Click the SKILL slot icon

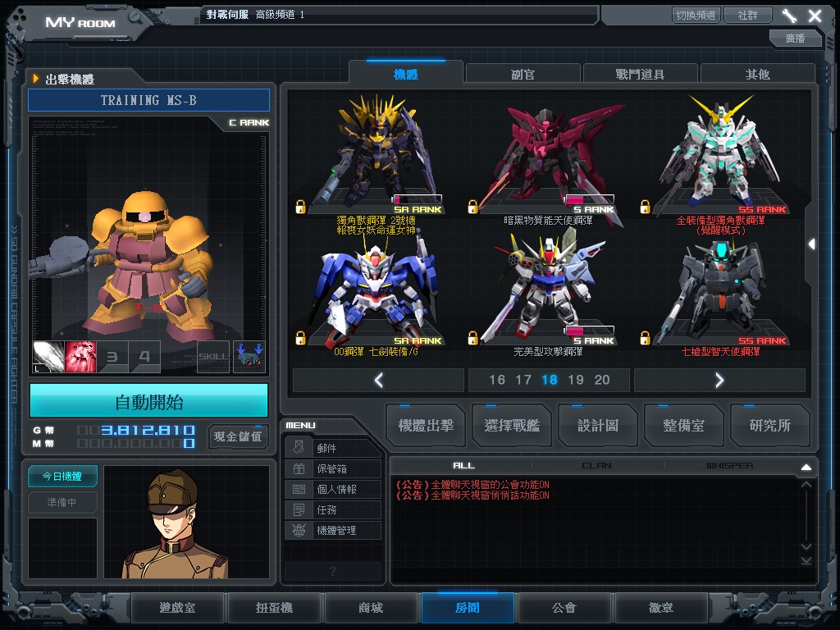coord(213,356)
